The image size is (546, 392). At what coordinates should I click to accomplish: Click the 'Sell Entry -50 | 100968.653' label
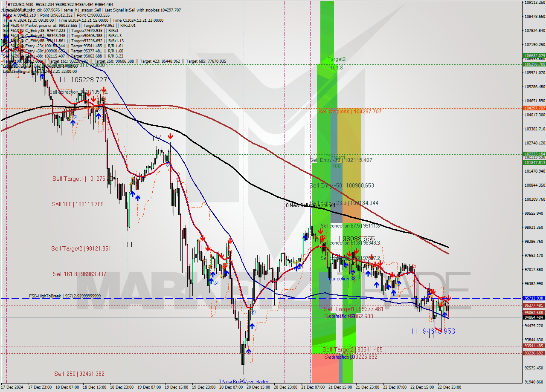(x=342, y=186)
